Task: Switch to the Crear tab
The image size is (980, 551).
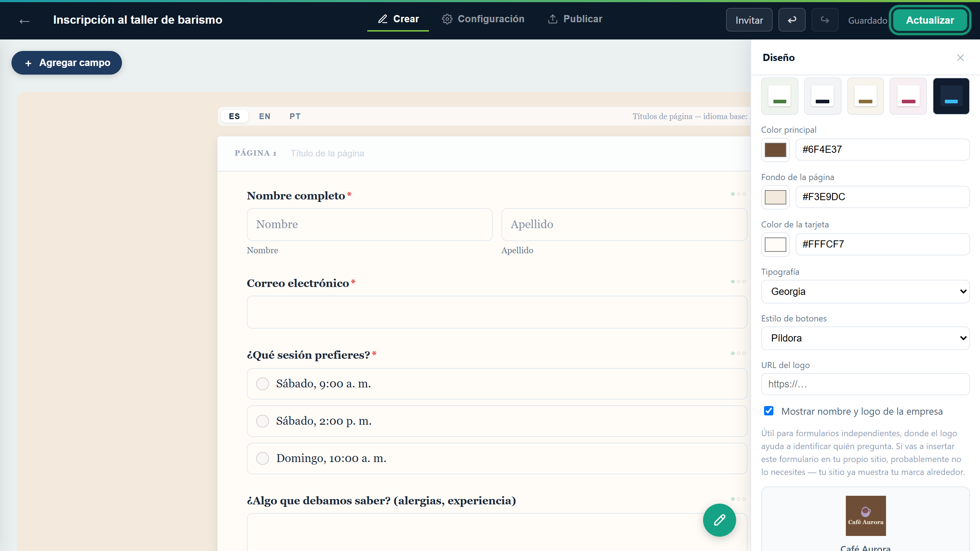Action: [x=398, y=19]
